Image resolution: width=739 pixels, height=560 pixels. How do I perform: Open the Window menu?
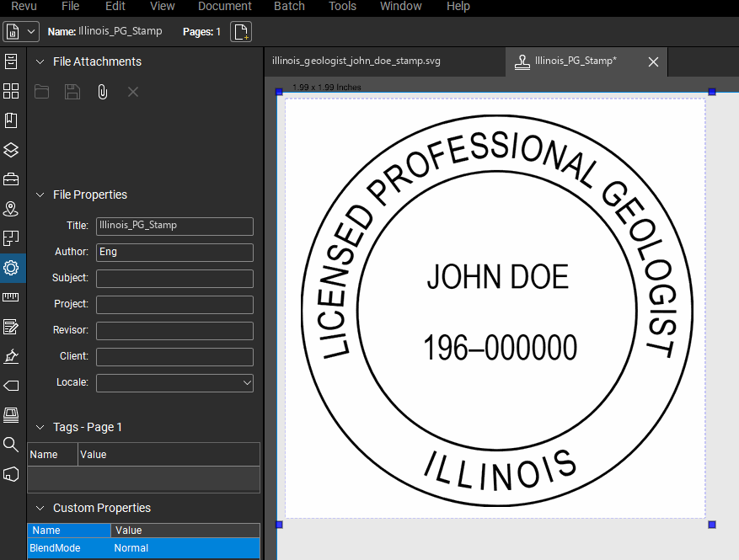[x=400, y=6]
